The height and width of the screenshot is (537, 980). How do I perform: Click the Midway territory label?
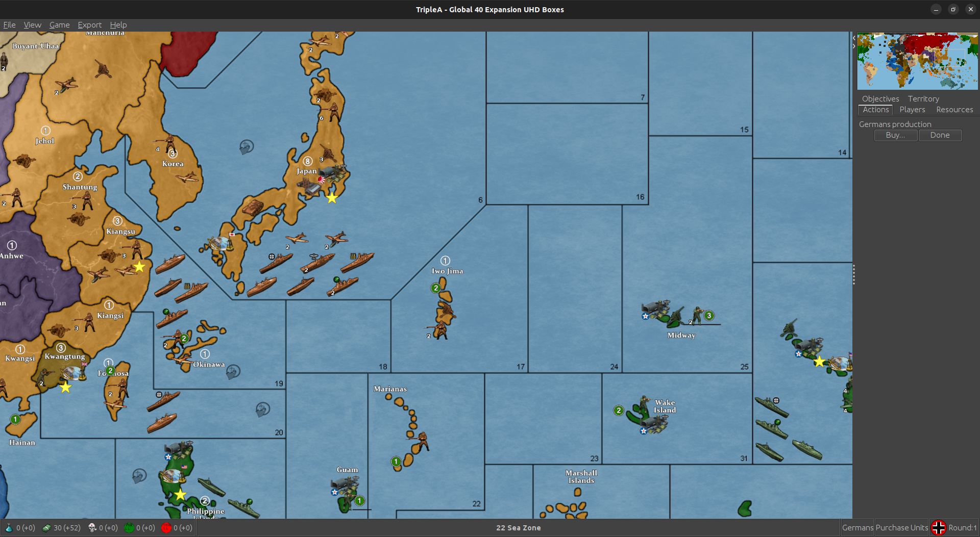(681, 335)
